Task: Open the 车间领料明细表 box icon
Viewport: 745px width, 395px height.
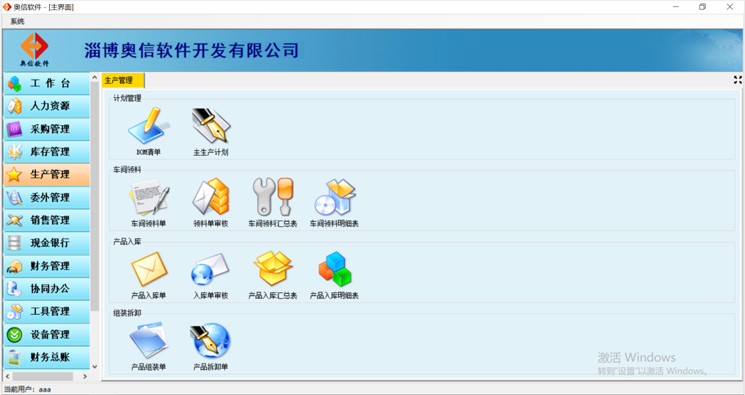Action: 334,197
